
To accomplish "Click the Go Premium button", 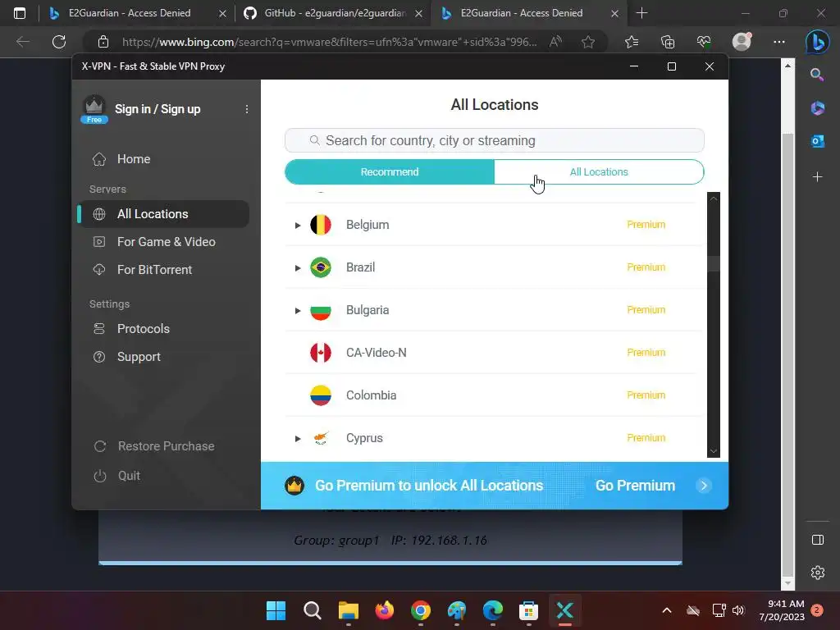I will coord(636,486).
